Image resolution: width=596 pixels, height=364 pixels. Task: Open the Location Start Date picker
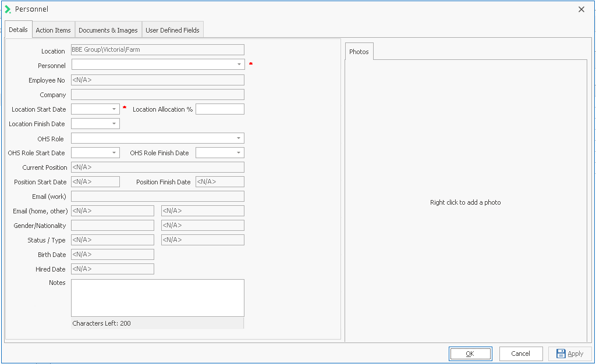tap(114, 109)
